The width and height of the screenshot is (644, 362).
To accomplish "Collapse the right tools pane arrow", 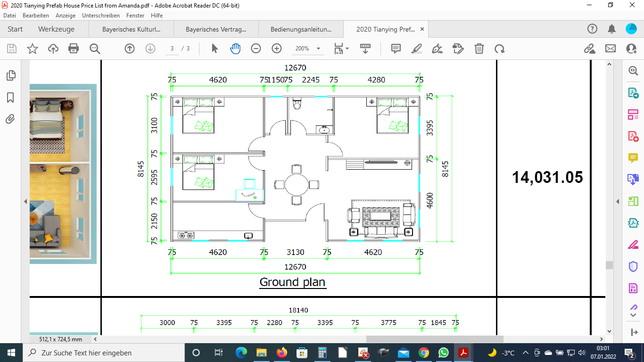I will click(x=618, y=202).
